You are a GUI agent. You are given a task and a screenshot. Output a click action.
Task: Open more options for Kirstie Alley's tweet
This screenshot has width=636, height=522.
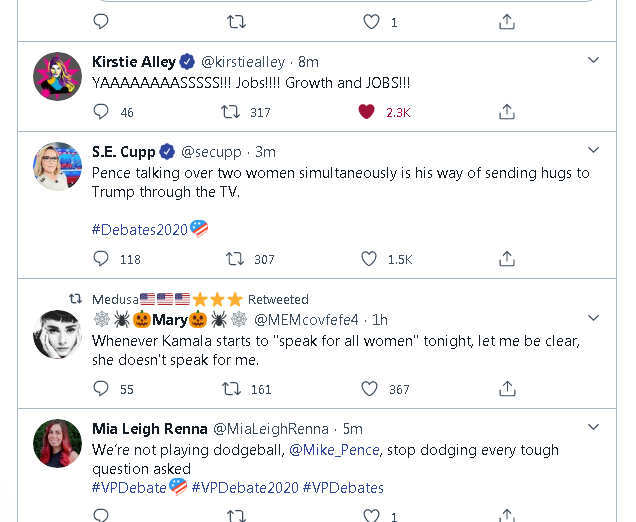click(x=593, y=60)
